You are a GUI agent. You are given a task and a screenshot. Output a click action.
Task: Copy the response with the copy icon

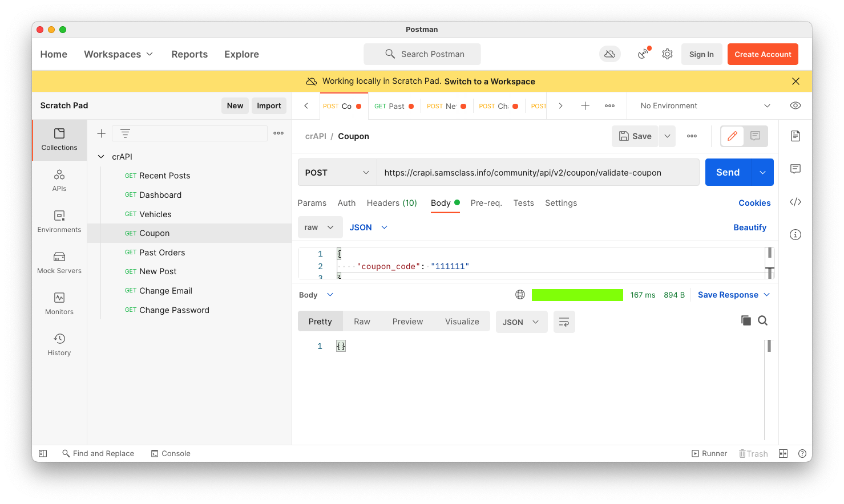coord(746,320)
